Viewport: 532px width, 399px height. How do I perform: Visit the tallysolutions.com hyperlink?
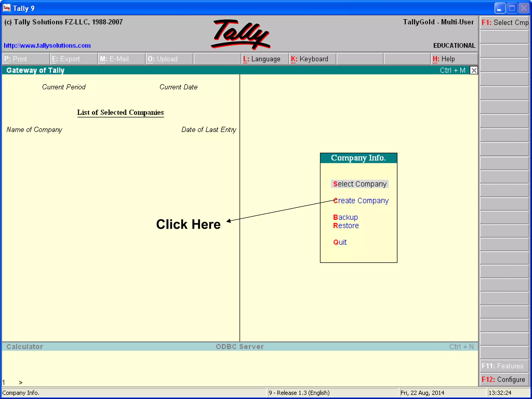(x=47, y=45)
